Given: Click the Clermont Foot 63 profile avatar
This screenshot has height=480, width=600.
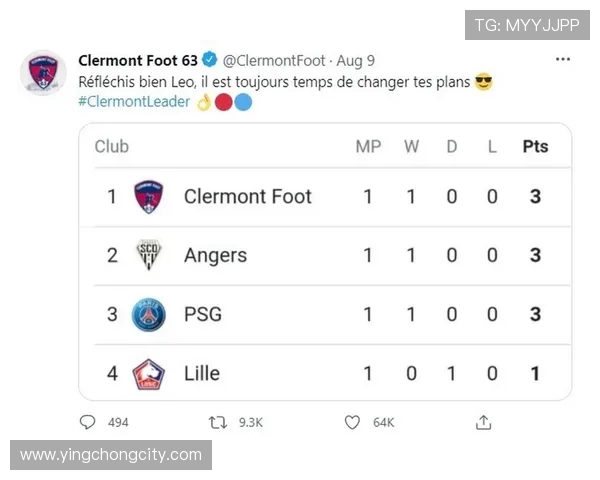Looking at the screenshot, I should (x=43, y=73).
